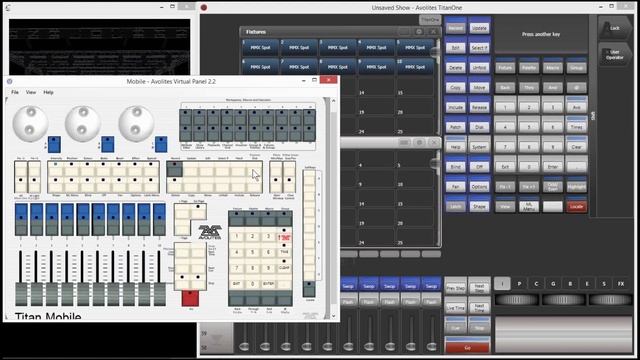Click blue button beside first Virtual Panel wheel
Image resolution: width=640 pixels, height=360 pixels.
[x=54, y=144]
